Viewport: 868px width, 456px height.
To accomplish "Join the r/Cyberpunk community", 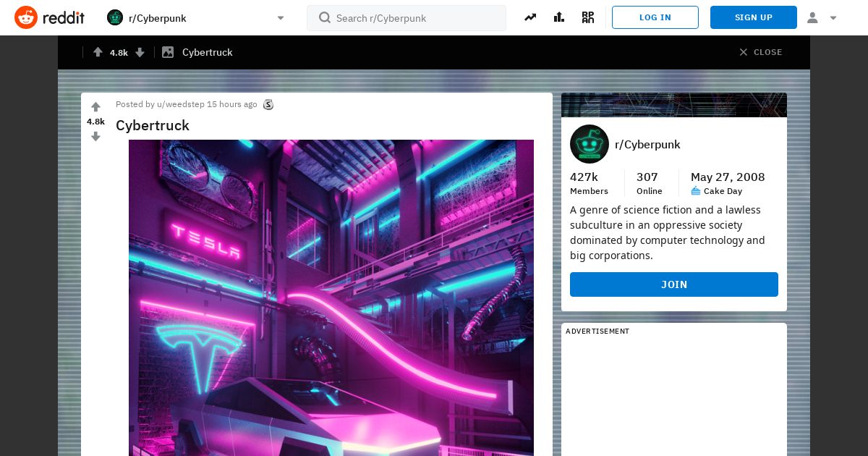I will point(674,284).
